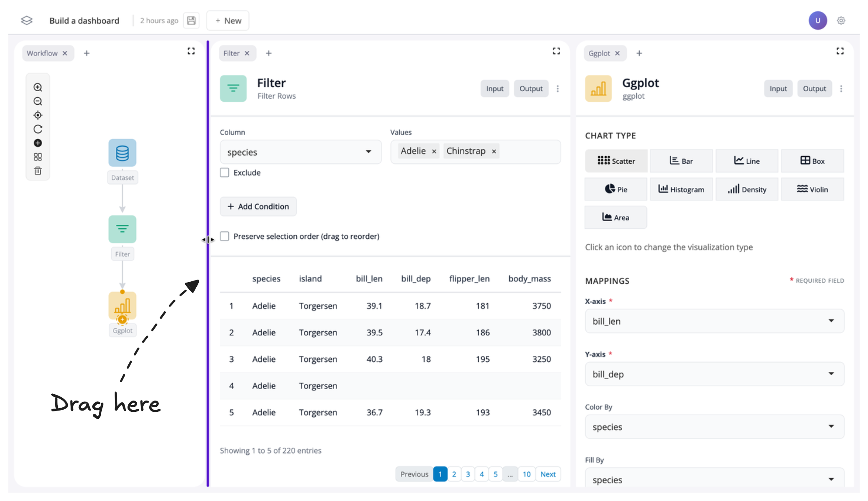Open settings gear in top right

tap(841, 20)
